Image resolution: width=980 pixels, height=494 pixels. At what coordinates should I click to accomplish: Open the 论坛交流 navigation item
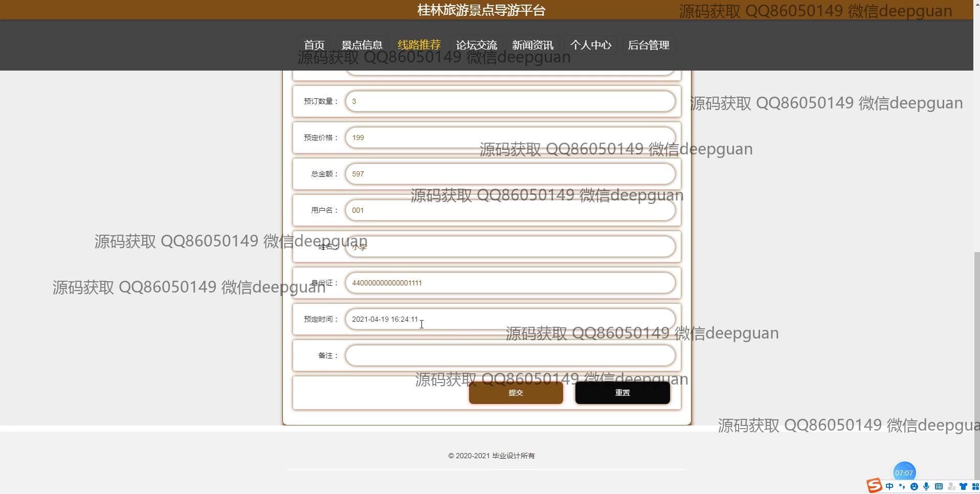click(476, 45)
